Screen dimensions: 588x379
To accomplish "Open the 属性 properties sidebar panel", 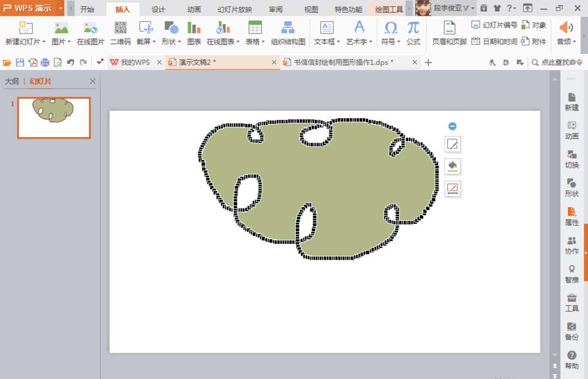I will tap(572, 216).
